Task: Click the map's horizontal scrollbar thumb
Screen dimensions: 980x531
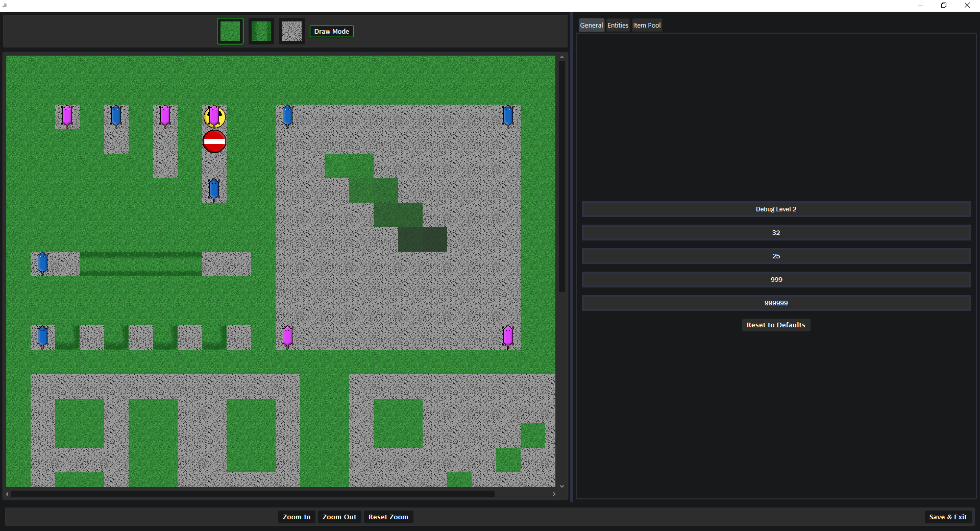Action: pyautogui.click(x=253, y=494)
